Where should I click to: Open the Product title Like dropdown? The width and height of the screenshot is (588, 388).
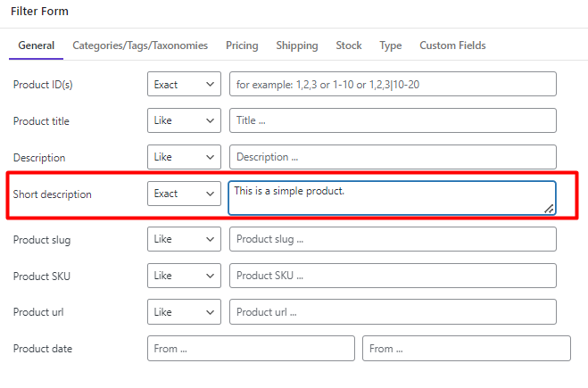coord(184,120)
